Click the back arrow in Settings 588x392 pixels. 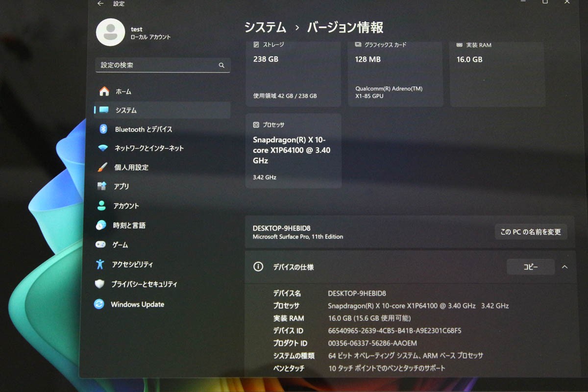(100, 3)
